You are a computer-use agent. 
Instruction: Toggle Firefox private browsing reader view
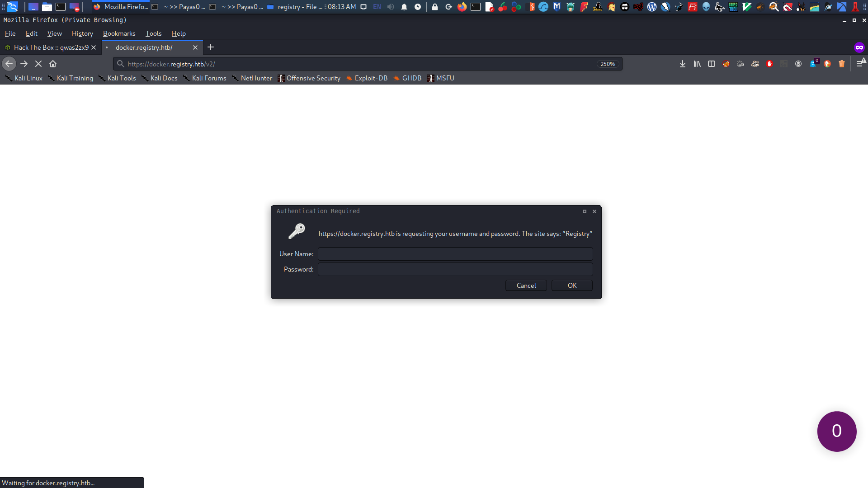(x=711, y=64)
